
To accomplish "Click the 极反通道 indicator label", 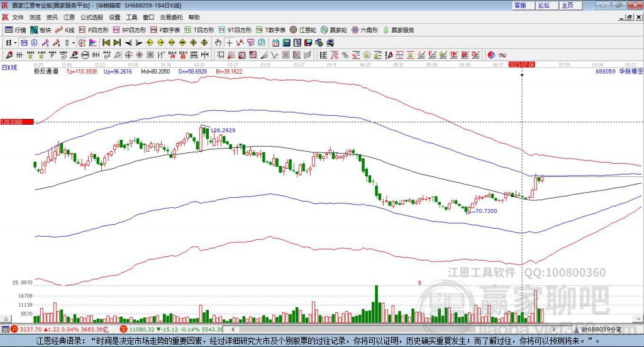I will point(46,72).
